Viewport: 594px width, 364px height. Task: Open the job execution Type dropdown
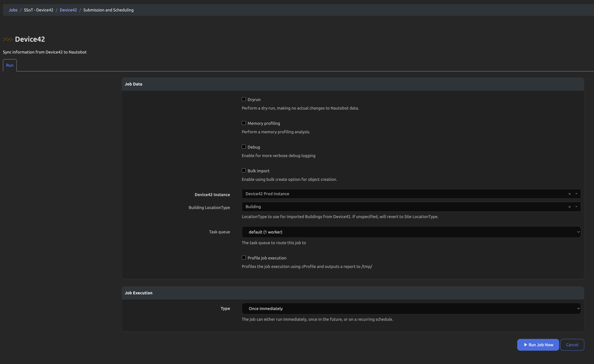coord(411,308)
